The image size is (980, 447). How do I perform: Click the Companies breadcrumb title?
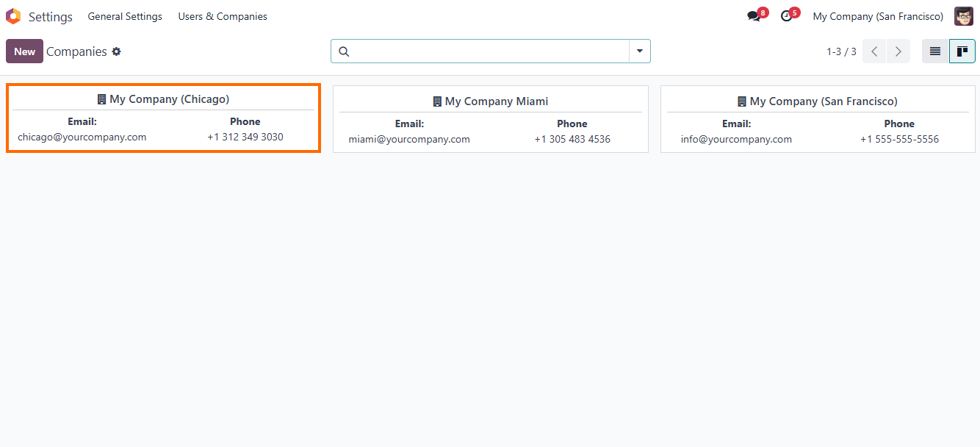(76, 51)
